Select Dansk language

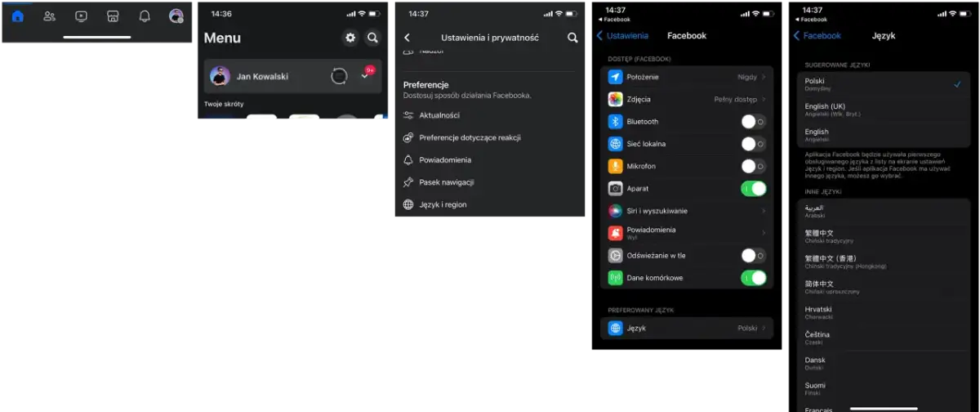(x=883, y=363)
